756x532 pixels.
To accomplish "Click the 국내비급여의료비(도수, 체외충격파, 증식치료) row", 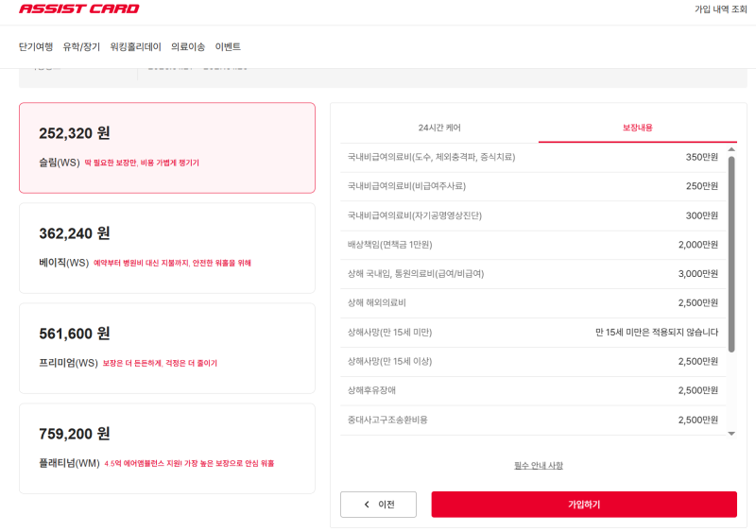I will pyautogui.click(x=533, y=157).
